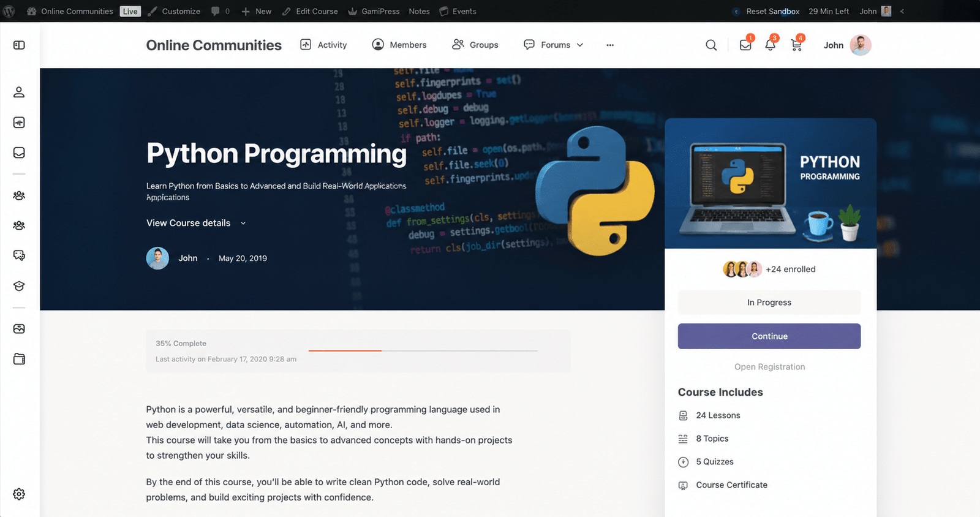Click the Live status badge
This screenshot has height=517, width=980.
130,11
